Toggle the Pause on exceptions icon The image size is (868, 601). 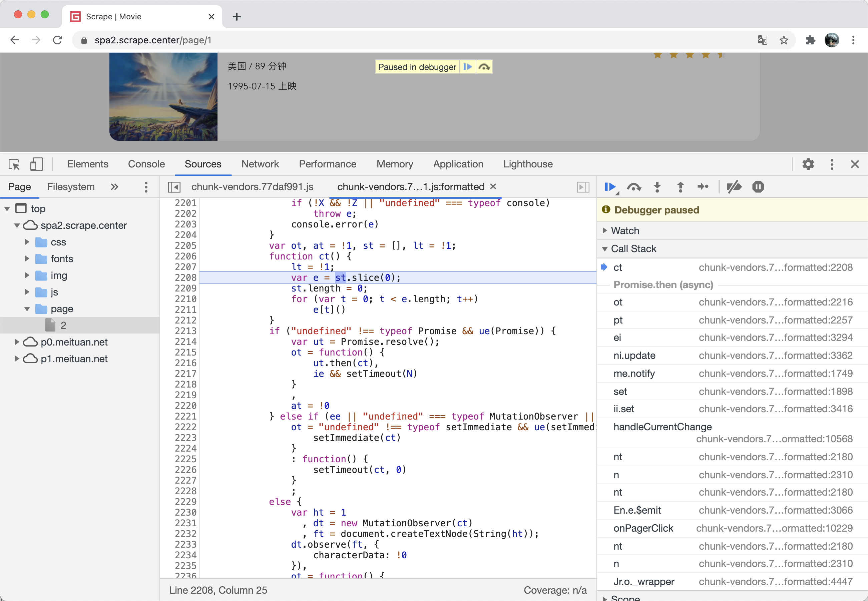(x=759, y=187)
